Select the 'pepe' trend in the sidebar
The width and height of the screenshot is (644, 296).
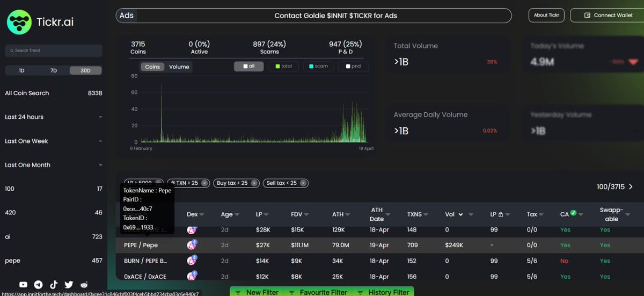pyautogui.click(x=54, y=261)
